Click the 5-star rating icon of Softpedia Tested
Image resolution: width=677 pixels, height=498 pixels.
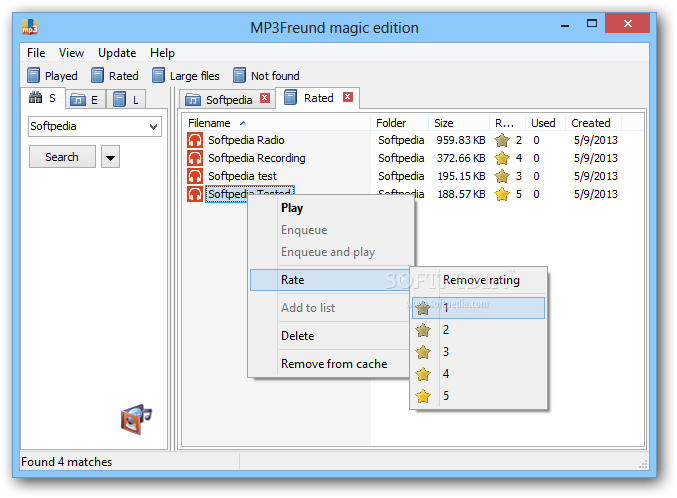coord(502,194)
